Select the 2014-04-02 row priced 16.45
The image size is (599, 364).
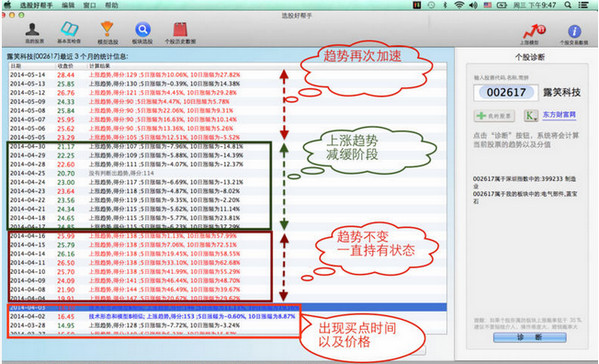click(228, 317)
